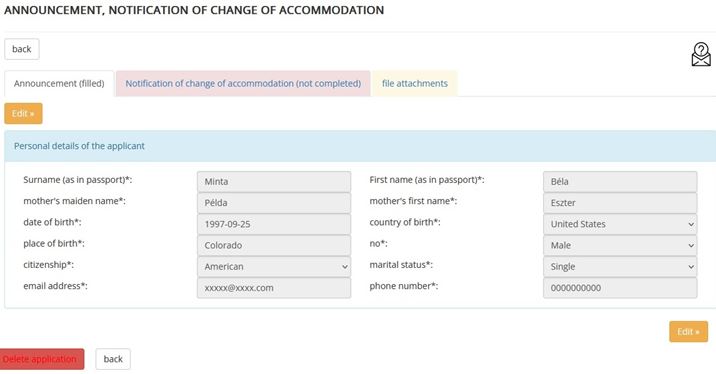Select the mother's maiden name field
This screenshot has height=374, width=716.
274,203
